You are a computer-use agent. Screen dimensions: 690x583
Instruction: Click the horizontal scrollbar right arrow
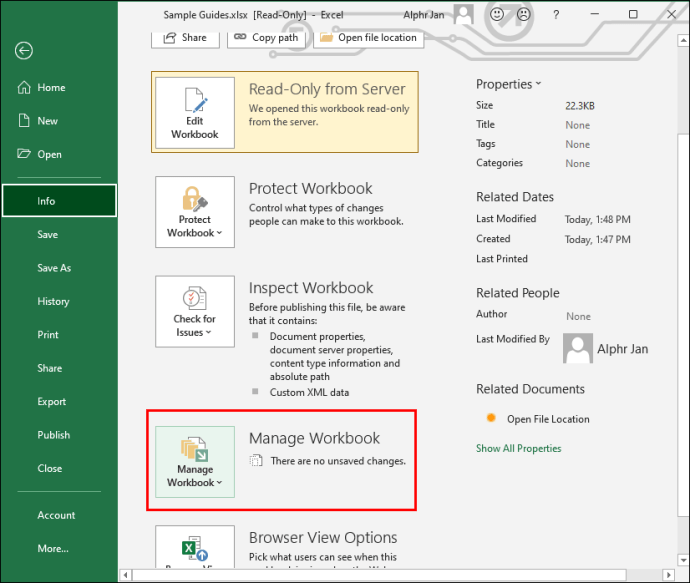668,575
